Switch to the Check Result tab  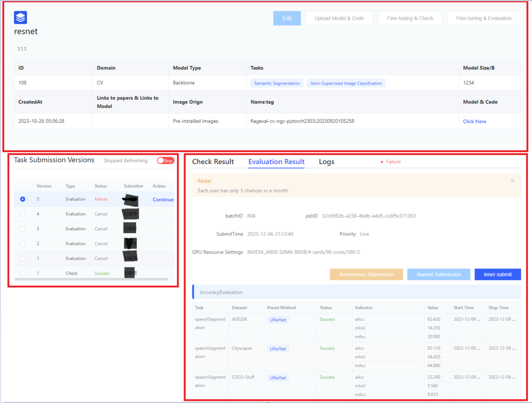[x=213, y=162]
